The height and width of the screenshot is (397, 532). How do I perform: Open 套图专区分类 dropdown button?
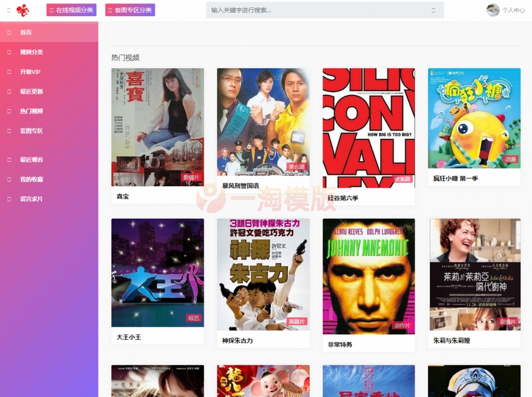(130, 10)
